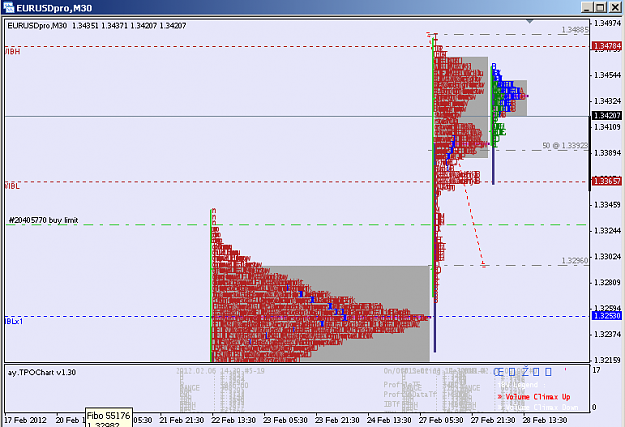Click the Fibo level label 1.32960
This screenshot has height=427, width=625.
(x=575, y=261)
